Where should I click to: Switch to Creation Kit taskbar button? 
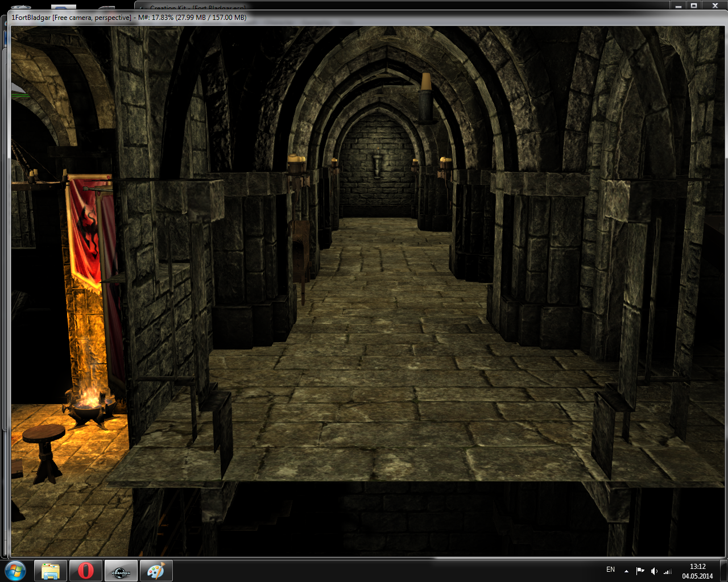(121, 571)
